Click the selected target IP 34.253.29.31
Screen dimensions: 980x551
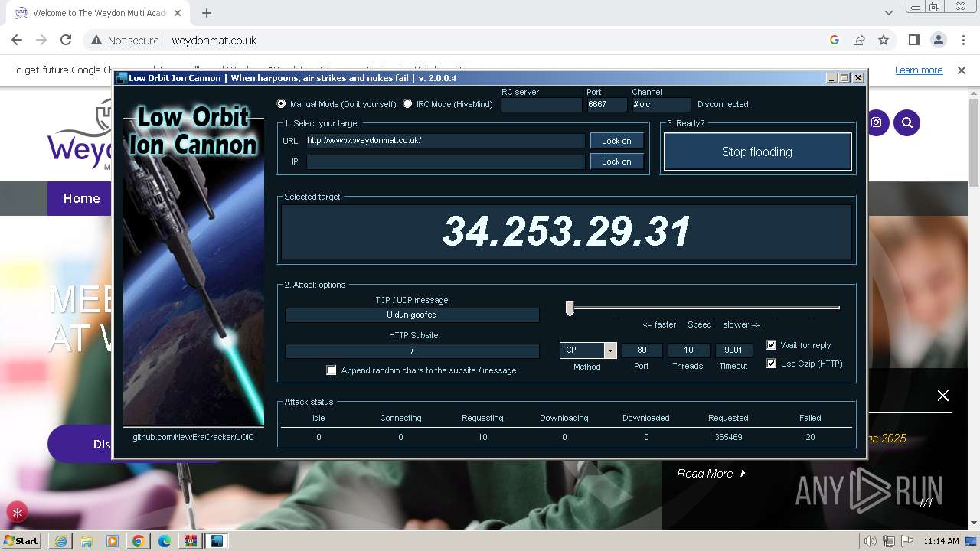point(567,231)
